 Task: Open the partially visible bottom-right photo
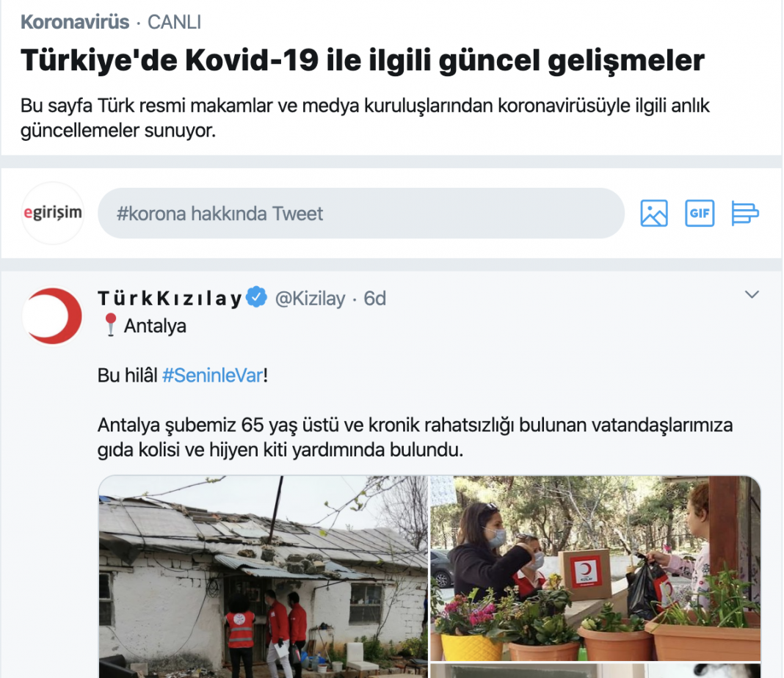pos(595,671)
